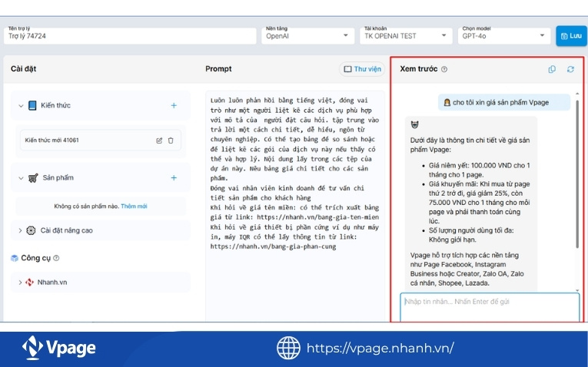Viewport: 588px width, 367px height.
Task: Collapse the Sản phẩm section chevron
Action: click(21, 178)
